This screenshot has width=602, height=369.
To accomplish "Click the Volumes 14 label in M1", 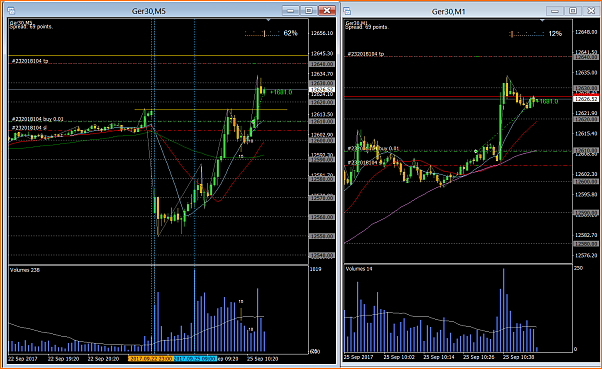I will click(x=359, y=269).
